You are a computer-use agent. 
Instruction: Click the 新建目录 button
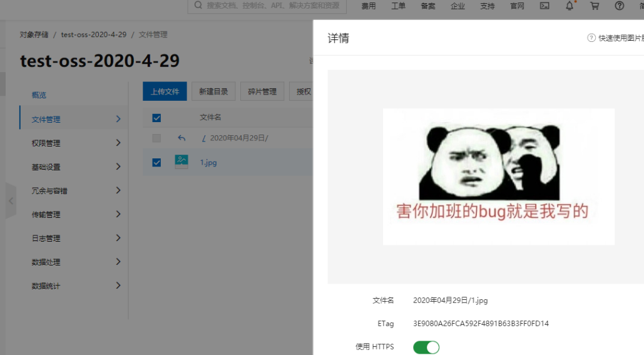213,91
